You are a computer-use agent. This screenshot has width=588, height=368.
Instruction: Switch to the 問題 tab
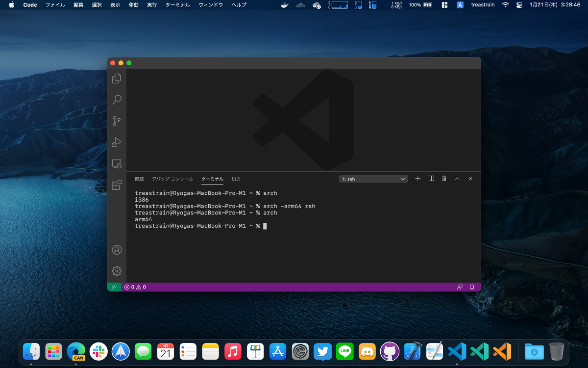[x=140, y=179]
